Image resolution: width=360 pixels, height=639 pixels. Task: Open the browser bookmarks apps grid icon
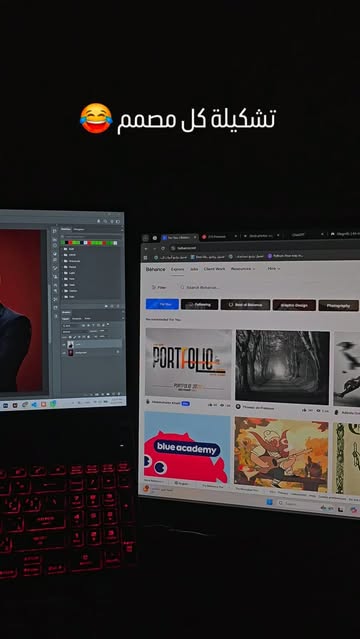pos(146,257)
